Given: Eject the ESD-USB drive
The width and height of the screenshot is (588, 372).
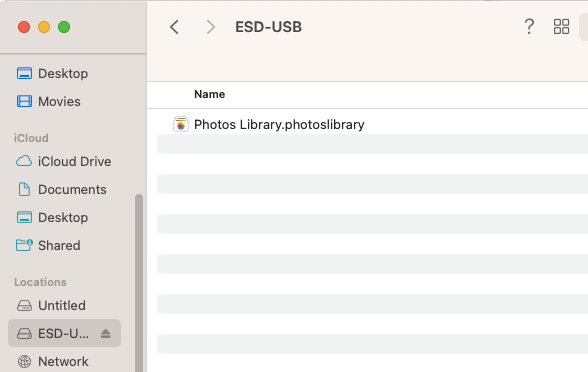Looking at the screenshot, I should pyautogui.click(x=106, y=333).
